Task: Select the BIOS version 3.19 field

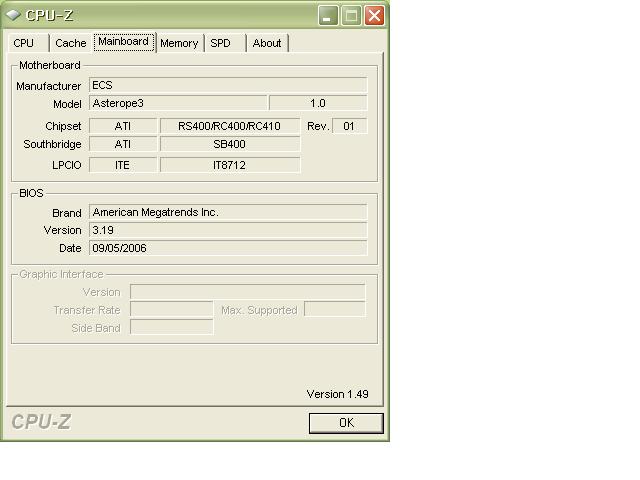Action: [228, 230]
